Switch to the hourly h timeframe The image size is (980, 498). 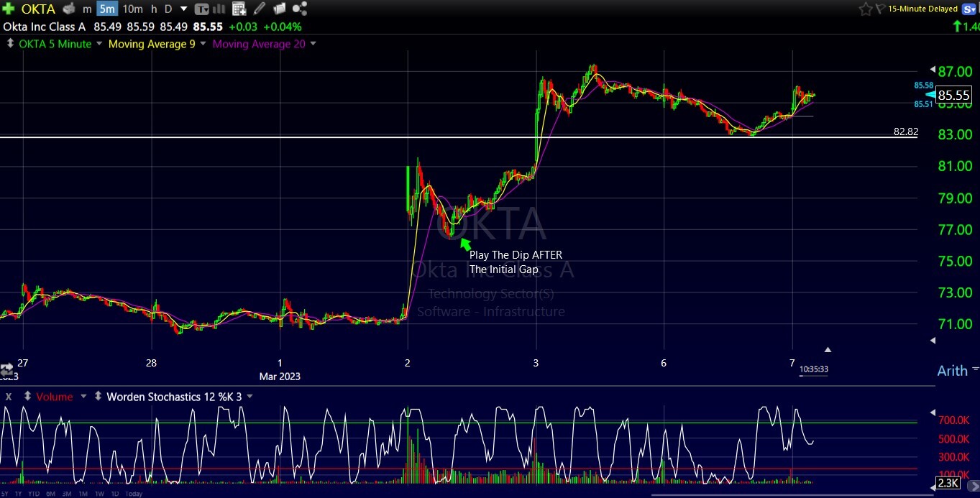click(x=153, y=9)
